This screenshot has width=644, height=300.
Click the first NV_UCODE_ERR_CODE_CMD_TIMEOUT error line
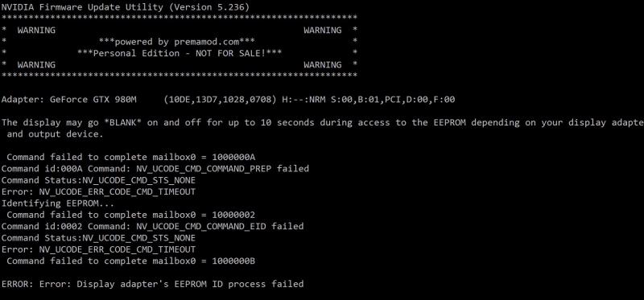tap(98, 191)
